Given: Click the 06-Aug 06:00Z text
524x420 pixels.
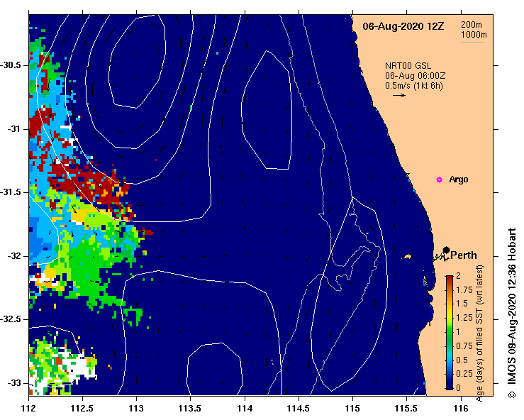Looking at the screenshot, I should pos(415,76).
